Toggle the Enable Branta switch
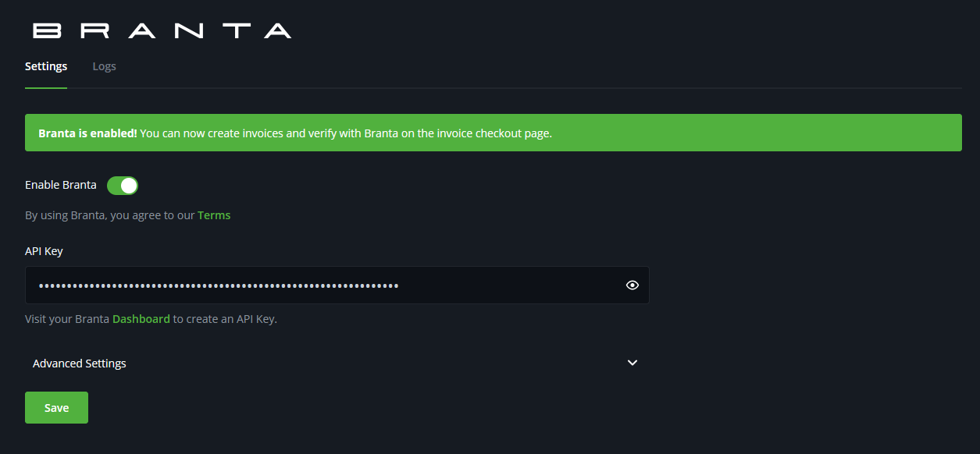Image resolution: width=980 pixels, height=454 pixels. 123,186
